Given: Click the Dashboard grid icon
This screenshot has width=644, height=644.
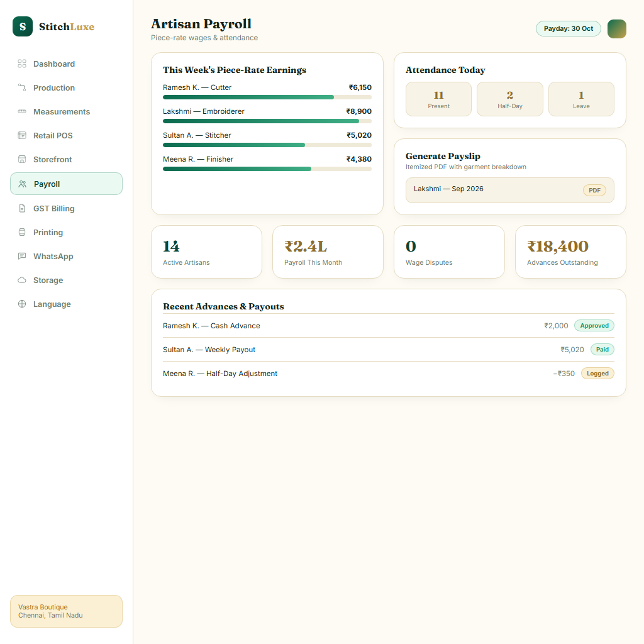Looking at the screenshot, I should (22, 64).
